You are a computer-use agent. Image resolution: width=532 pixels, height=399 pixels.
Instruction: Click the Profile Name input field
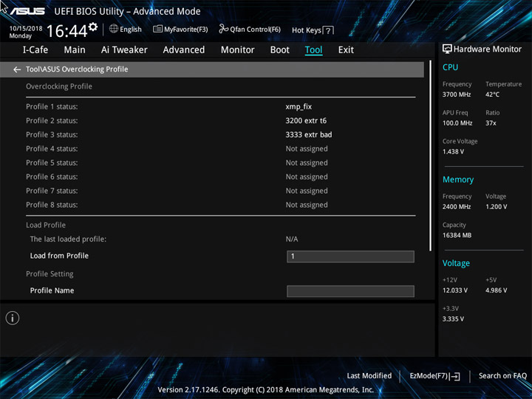point(350,291)
